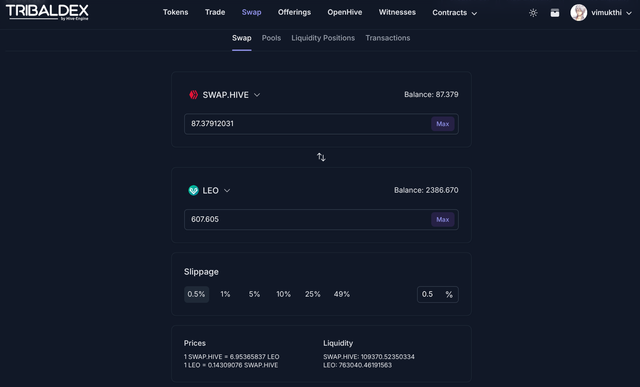This screenshot has height=387, width=640.
Task: Open the wallet icon in header
Action: (x=555, y=13)
